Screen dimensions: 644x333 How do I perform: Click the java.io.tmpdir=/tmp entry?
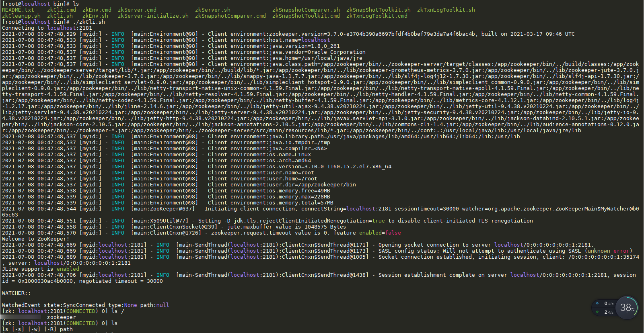click(300, 142)
